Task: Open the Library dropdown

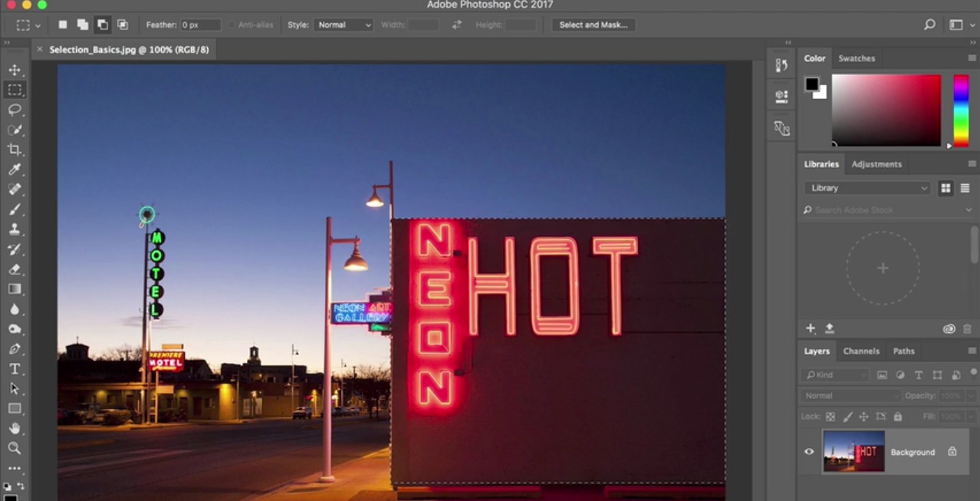Action: point(867,187)
